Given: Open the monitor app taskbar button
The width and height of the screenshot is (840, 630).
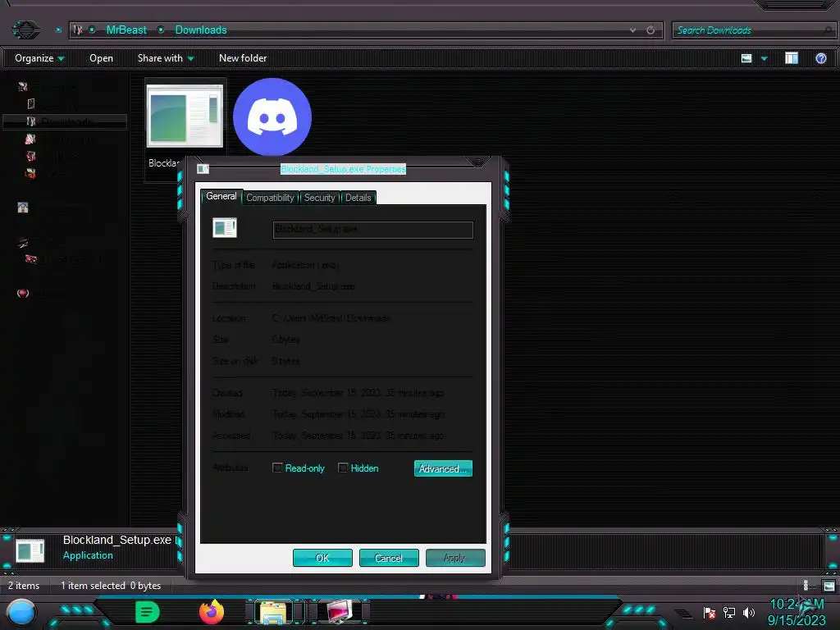Looking at the screenshot, I should pyautogui.click(x=340, y=612).
